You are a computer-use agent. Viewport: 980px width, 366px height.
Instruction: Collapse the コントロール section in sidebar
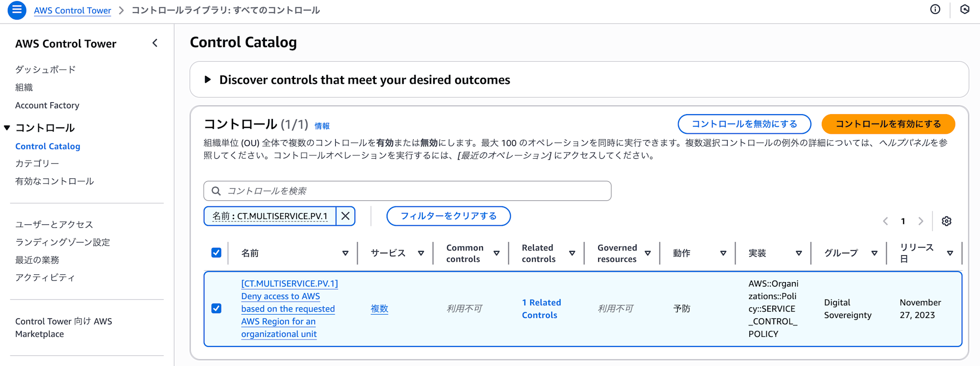pyautogui.click(x=7, y=128)
